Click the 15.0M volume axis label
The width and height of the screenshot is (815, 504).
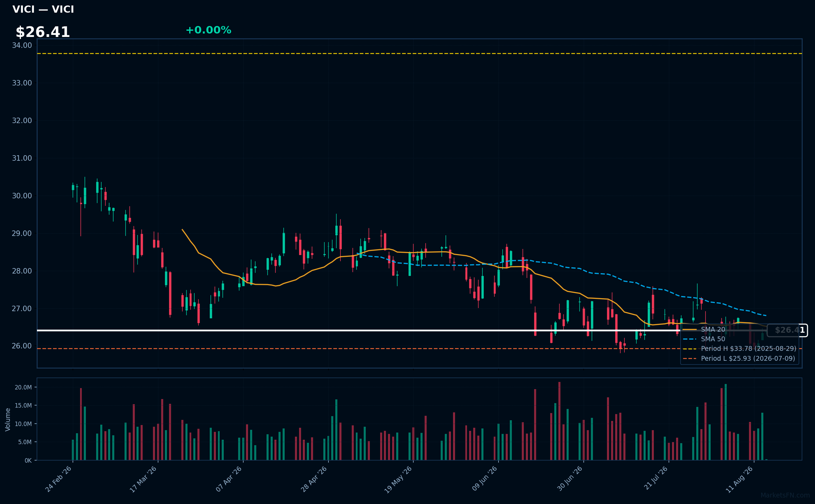pos(23,406)
